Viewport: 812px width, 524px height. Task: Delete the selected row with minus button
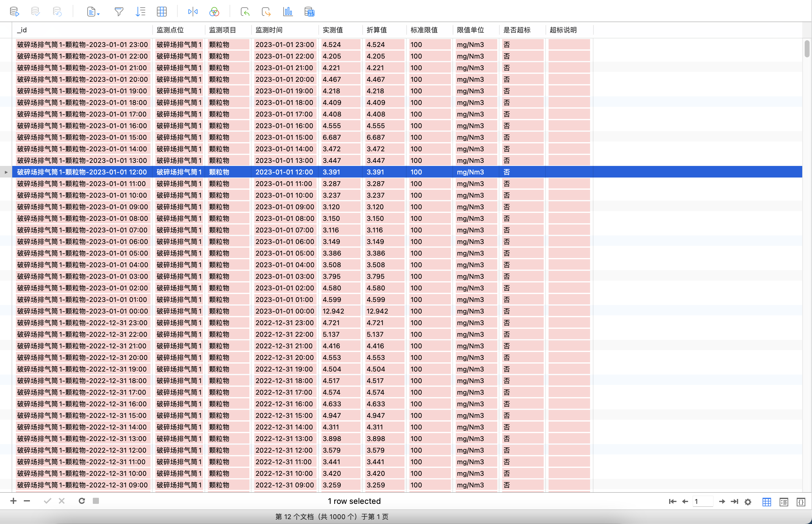[x=27, y=501]
